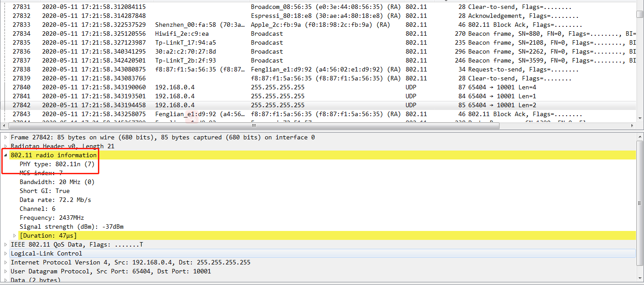
Task: Select packet 27836 from 30:a2:c2:70:27:8d
Action: pos(318,51)
